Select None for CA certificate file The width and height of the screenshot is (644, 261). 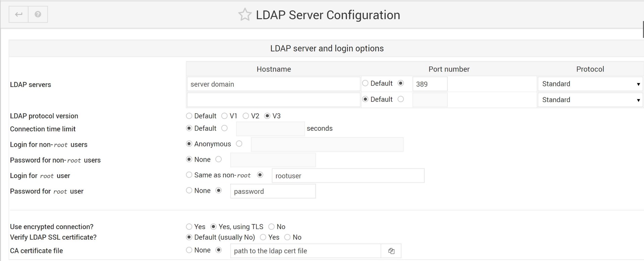tap(189, 250)
